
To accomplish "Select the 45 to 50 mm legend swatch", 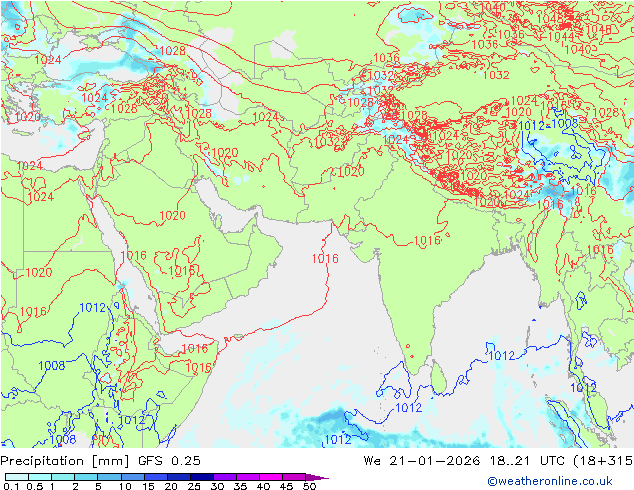I will point(294,477).
